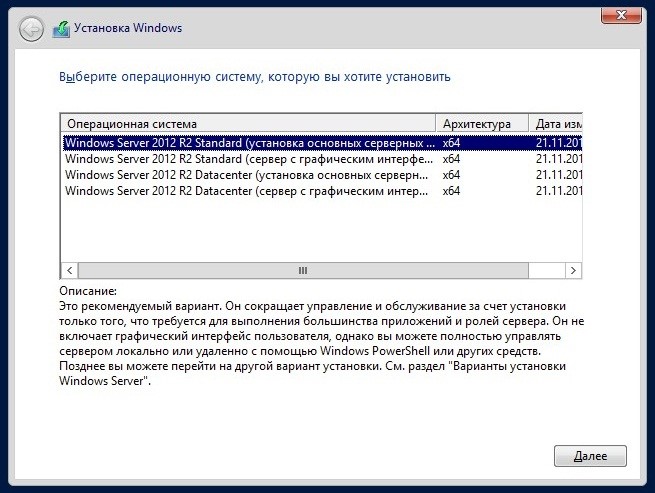Close the setup window

(621, 15)
